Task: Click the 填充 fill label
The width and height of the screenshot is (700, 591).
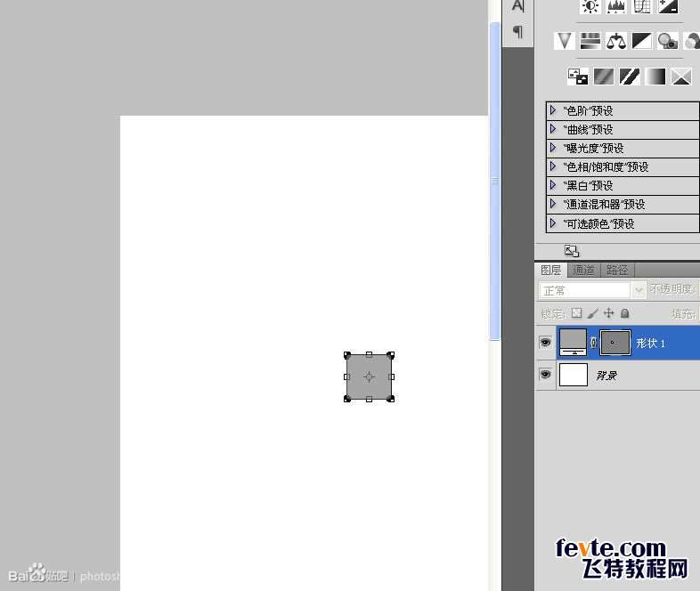Action: point(682,314)
